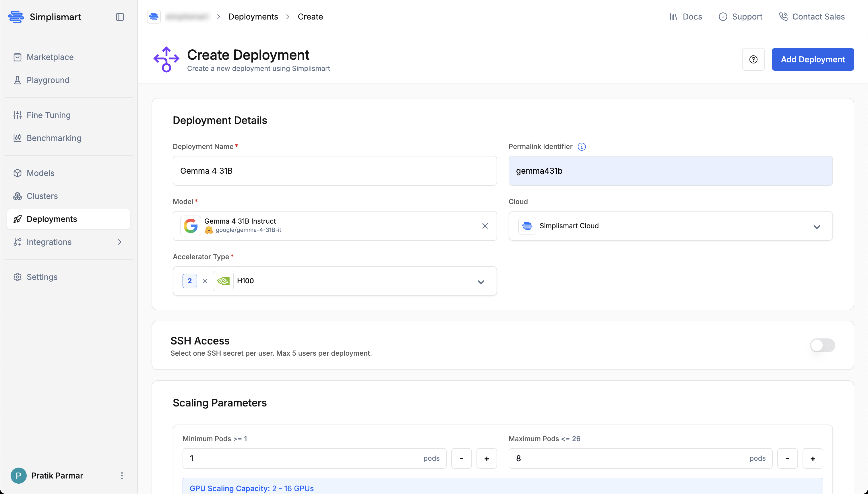Open user menu three-dots next to Pratik Parmar
This screenshot has width=868, height=494.
[x=122, y=476]
